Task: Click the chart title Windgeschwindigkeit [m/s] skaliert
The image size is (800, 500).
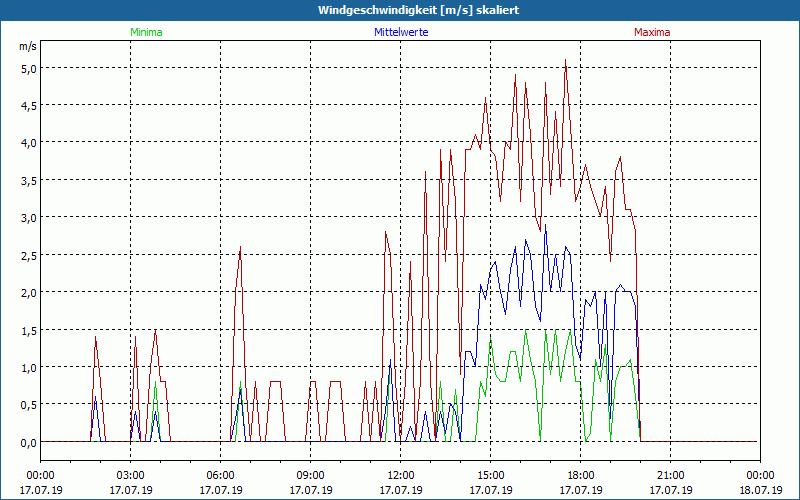Action: (418, 10)
